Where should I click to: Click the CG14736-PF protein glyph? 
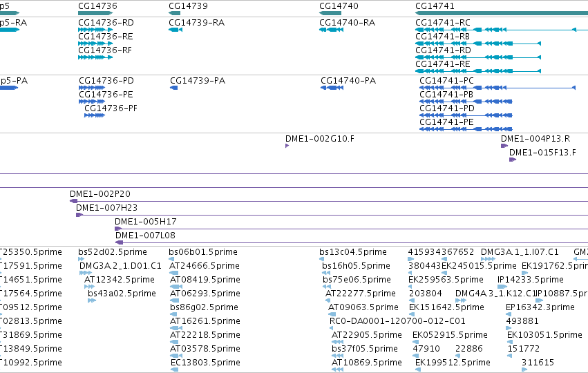point(95,115)
